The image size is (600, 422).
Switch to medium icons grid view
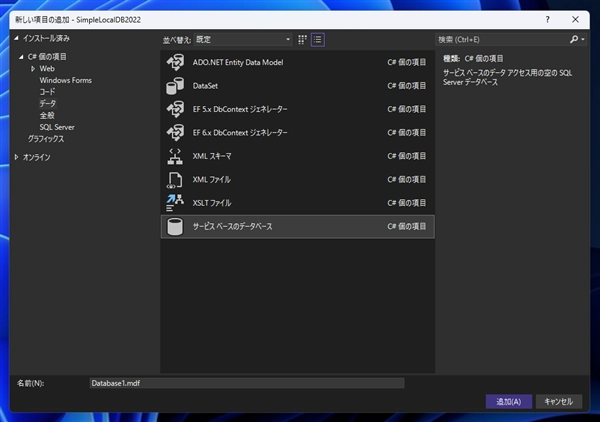pyautogui.click(x=302, y=39)
